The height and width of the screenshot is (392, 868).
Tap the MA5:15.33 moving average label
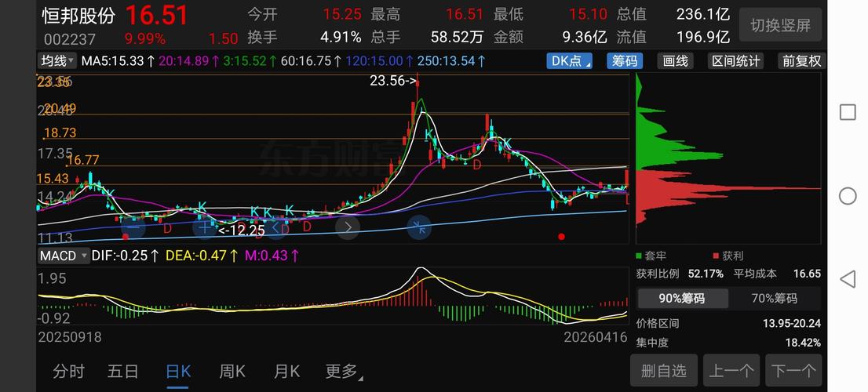[119, 61]
